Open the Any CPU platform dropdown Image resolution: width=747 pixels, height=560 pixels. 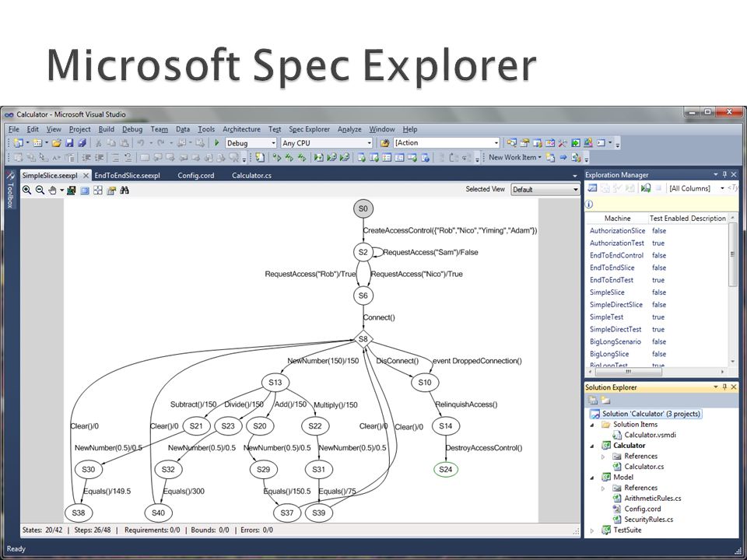[x=369, y=143]
